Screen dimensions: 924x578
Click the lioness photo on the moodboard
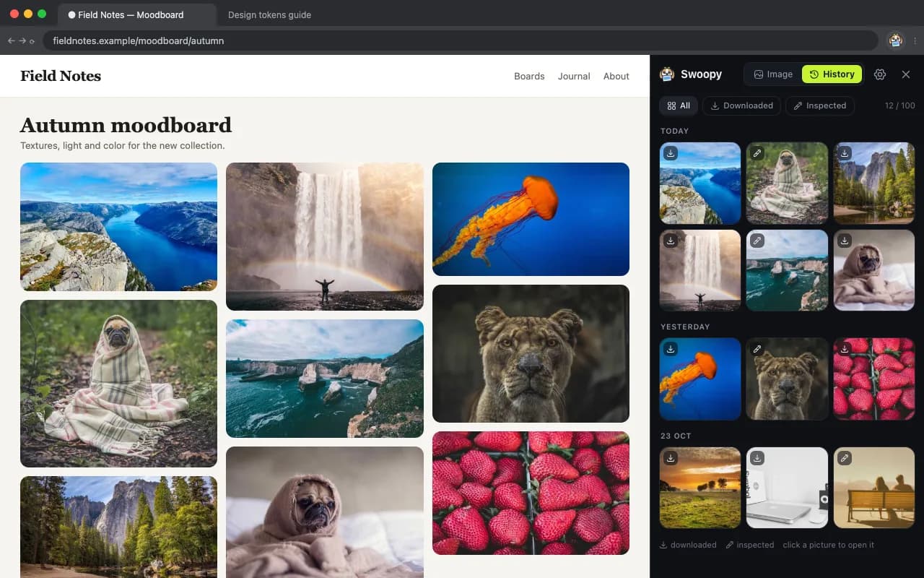point(531,353)
